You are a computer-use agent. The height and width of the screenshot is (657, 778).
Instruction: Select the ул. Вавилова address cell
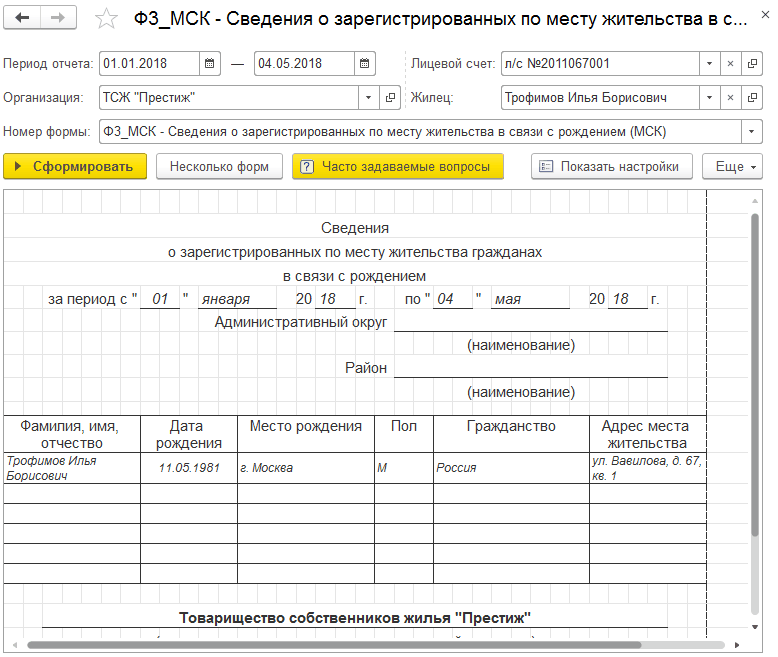pyautogui.click(x=648, y=468)
